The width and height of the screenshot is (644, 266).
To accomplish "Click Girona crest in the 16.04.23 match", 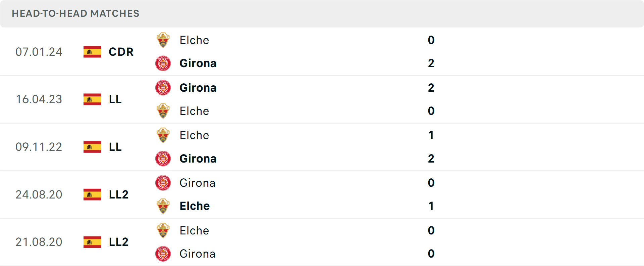I will tap(163, 88).
